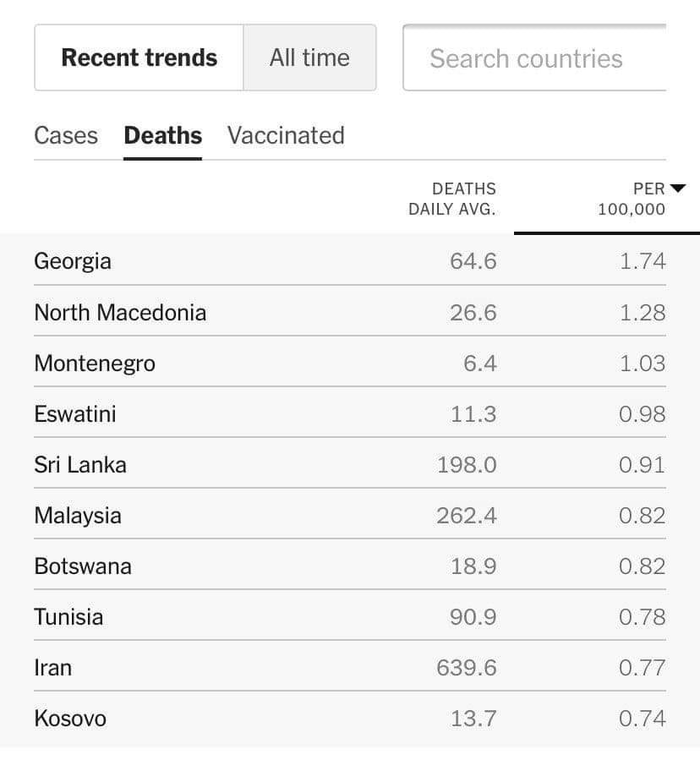Viewport: 700px width, 760px height.
Task: Switch to the All time view
Action: tap(309, 57)
